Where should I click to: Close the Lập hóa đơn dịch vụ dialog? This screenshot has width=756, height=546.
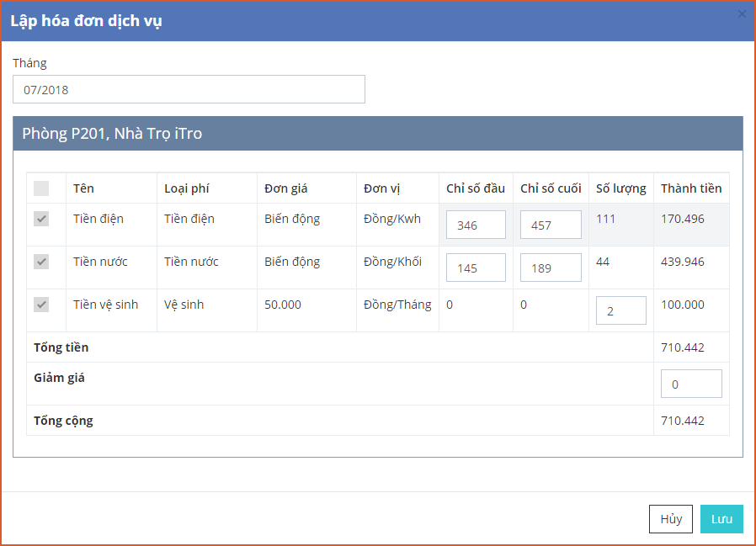click(742, 13)
